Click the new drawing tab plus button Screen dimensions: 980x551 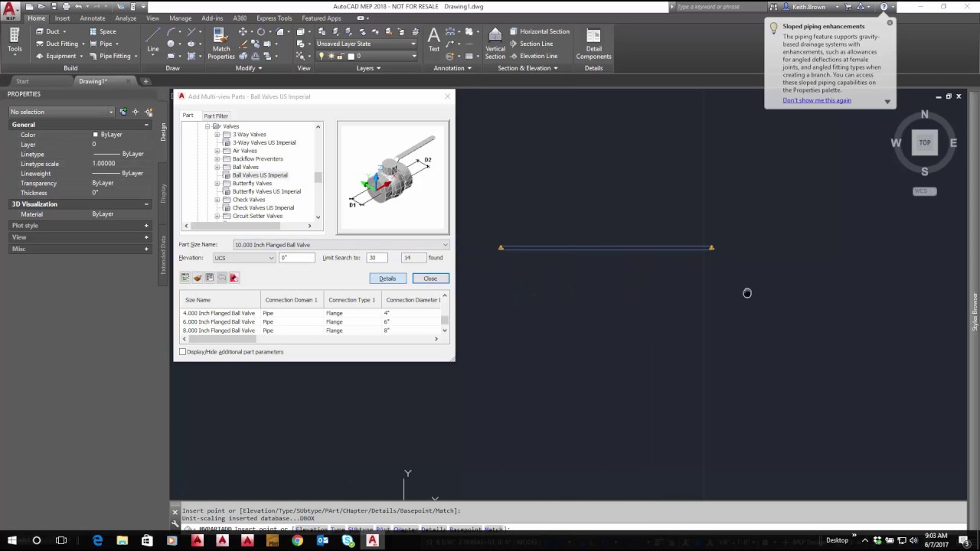pos(145,81)
